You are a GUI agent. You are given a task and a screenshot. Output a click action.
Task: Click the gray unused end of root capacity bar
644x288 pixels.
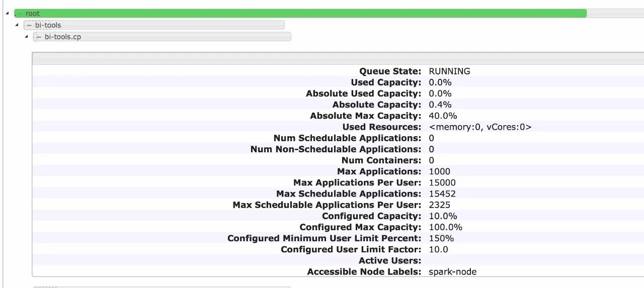tap(615, 14)
